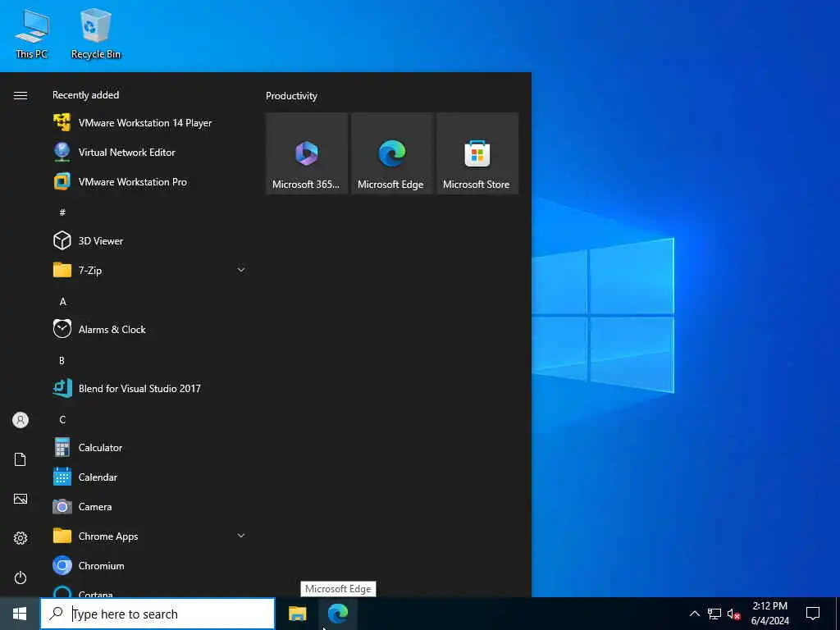Click the '#' letter group header

click(62, 212)
